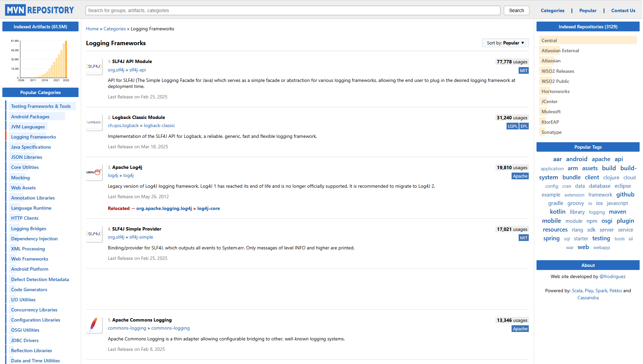643x364 pixels.
Task: Select Testing Frameworks & Tools category
Action: click(x=41, y=107)
